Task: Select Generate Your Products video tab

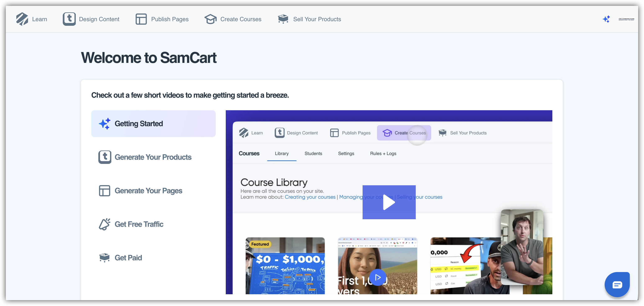Action: 153,157
